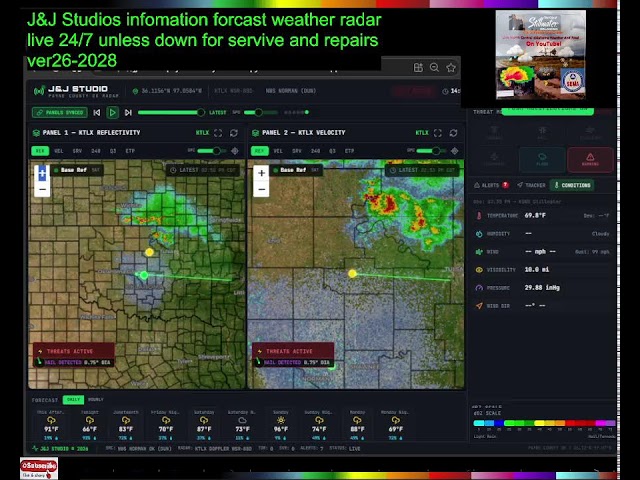The width and height of the screenshot is (640, 480).
Task: Switch forecast to Hourly view
Action: coord(96,400)
